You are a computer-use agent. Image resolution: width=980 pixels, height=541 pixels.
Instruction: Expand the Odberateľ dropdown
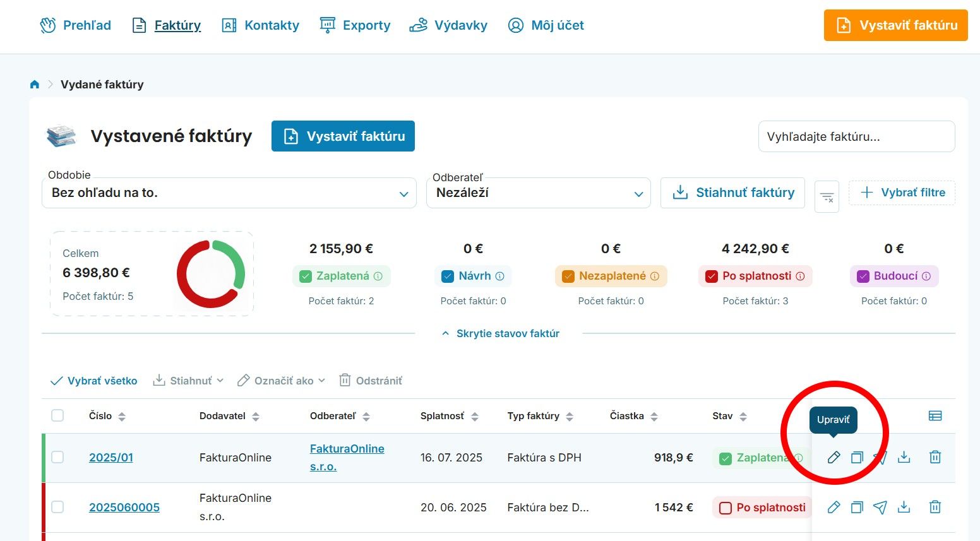(538, 193)
